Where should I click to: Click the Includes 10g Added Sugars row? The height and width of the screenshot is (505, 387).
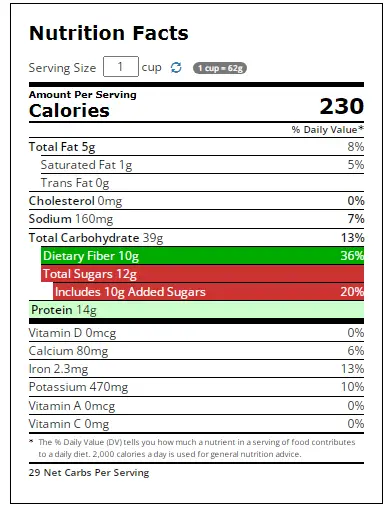pyautogui.click(x=208, y=292)
